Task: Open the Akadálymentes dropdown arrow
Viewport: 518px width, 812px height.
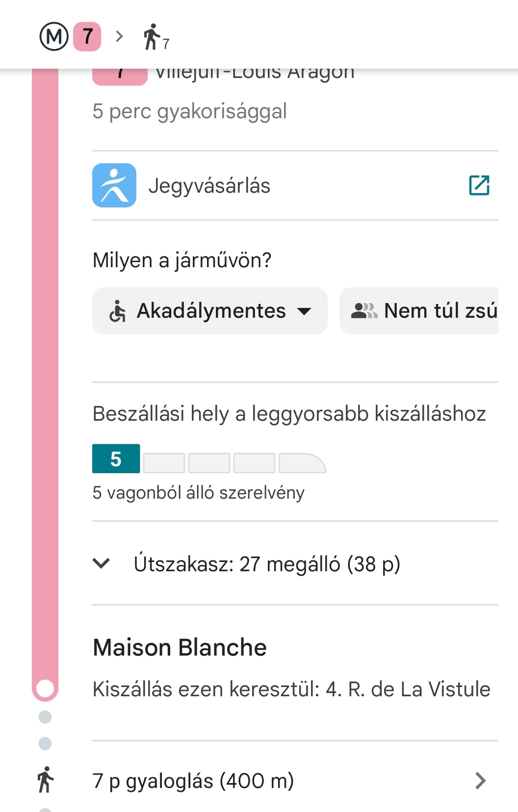Action: tap(304, 311)
